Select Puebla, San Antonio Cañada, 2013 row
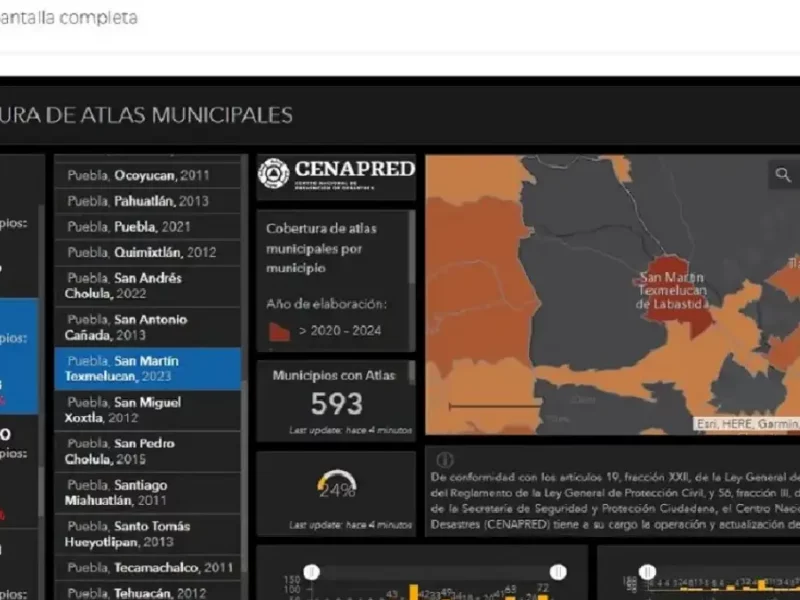 (147, 327)
